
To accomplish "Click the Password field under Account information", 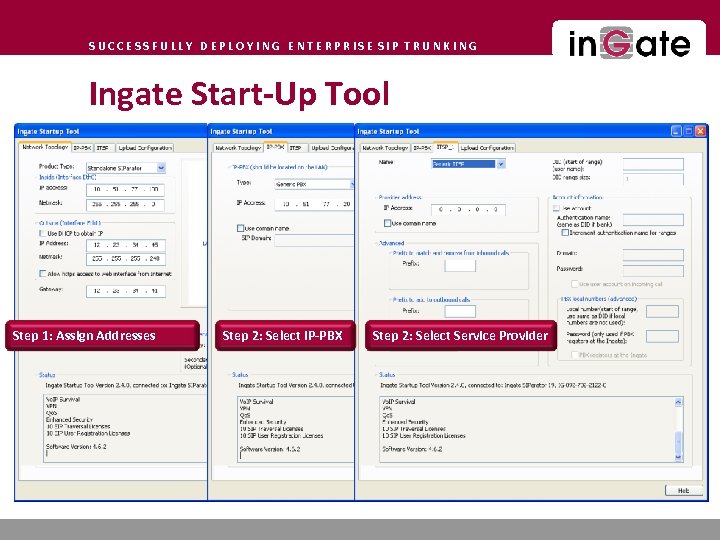I will point(653,270).
